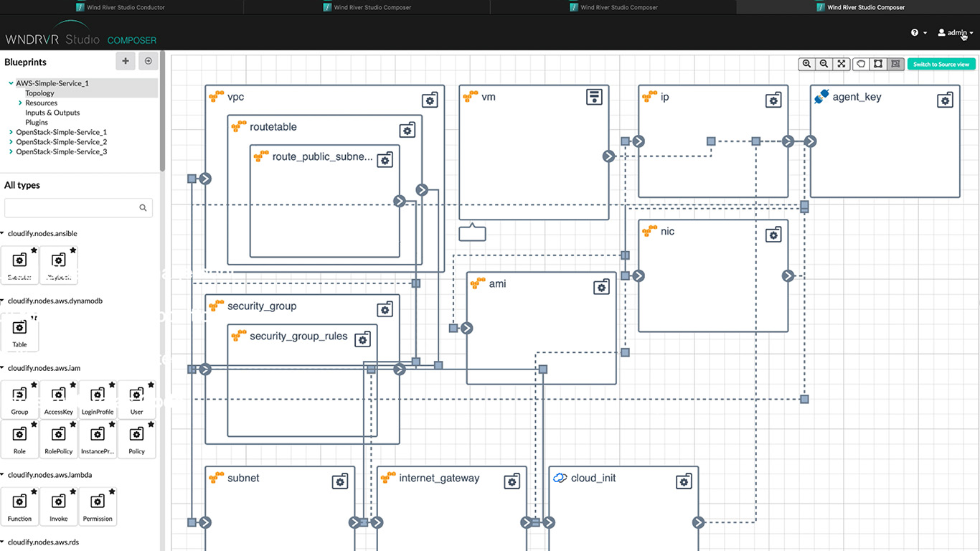Viewport: 980px width, 551px height.
Task: Select the AccessKey node type
Action: (x=59, y=400)
